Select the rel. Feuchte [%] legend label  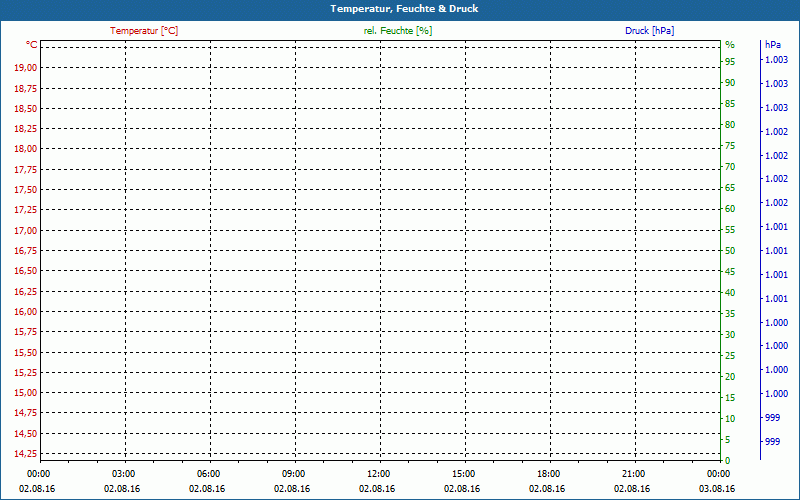[398, 31]
